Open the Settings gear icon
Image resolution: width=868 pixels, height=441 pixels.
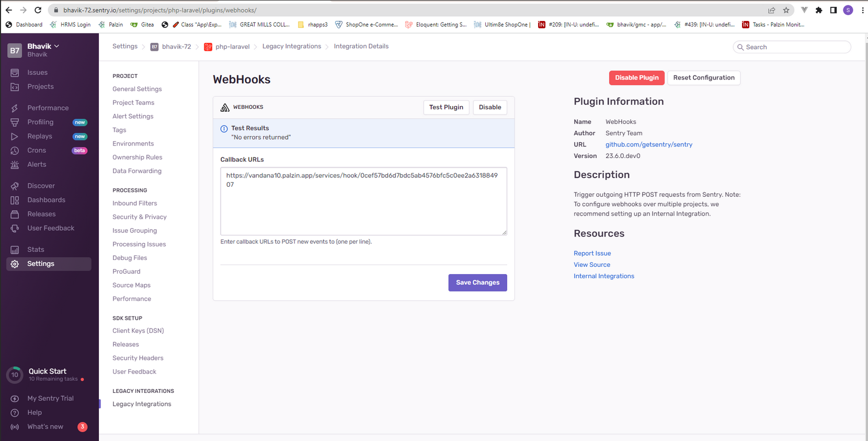pyautogui.click(x=15, y=264)
